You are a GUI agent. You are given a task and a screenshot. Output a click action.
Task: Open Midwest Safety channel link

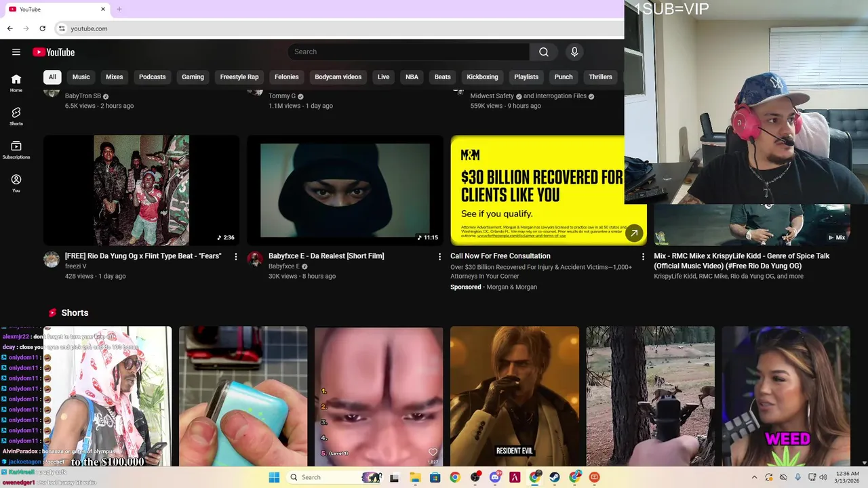click(492, 96)
